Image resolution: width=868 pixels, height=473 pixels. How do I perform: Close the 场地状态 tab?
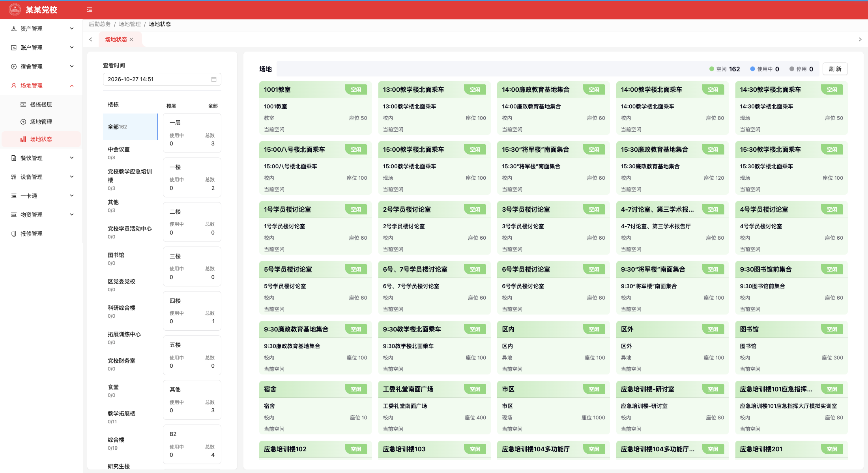point(131,39)
